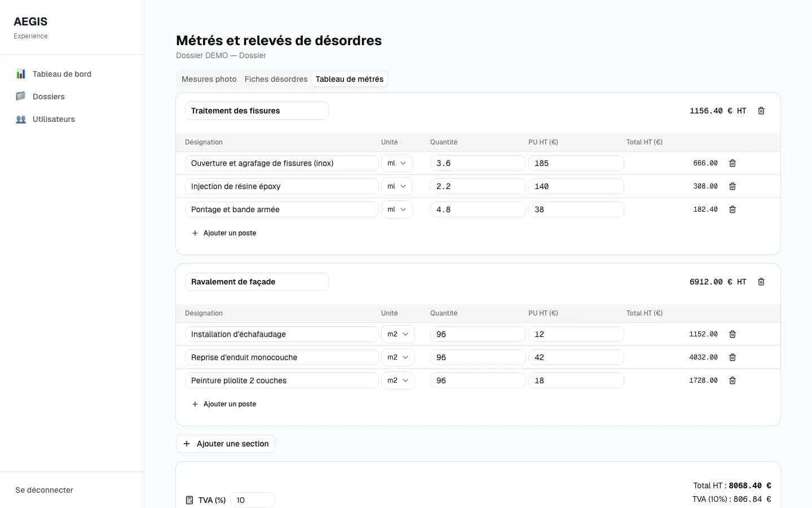Edit designation Pontage et bande armée
Viewport: 812px width, 508px height.
click(x=282, y=209)
